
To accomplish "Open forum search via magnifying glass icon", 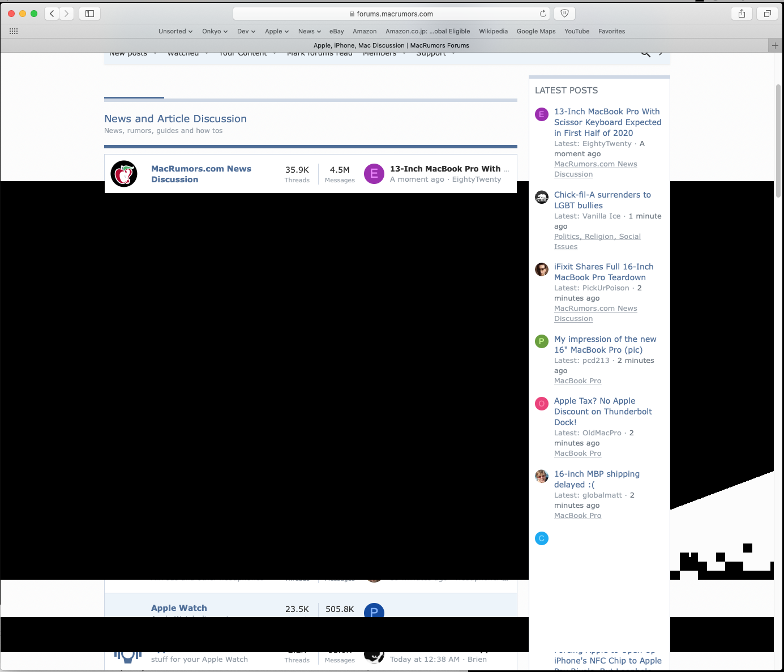I will (x=645, y=53).
